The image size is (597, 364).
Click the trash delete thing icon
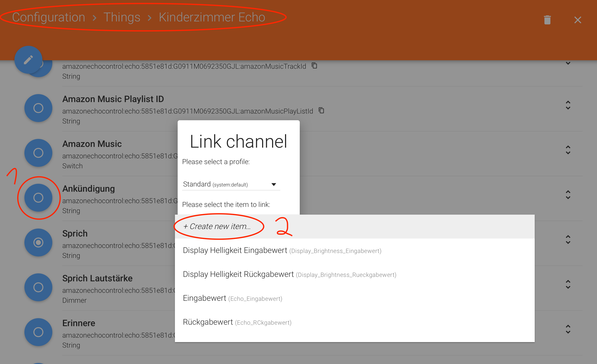[x=547, y=20]
